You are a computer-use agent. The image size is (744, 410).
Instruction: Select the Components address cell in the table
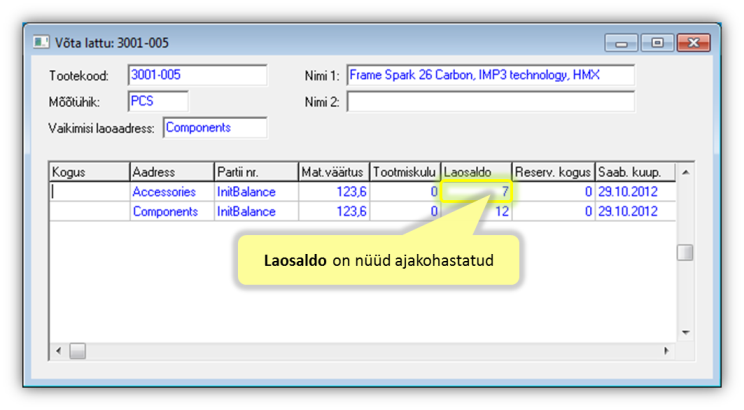click(172, 211)
